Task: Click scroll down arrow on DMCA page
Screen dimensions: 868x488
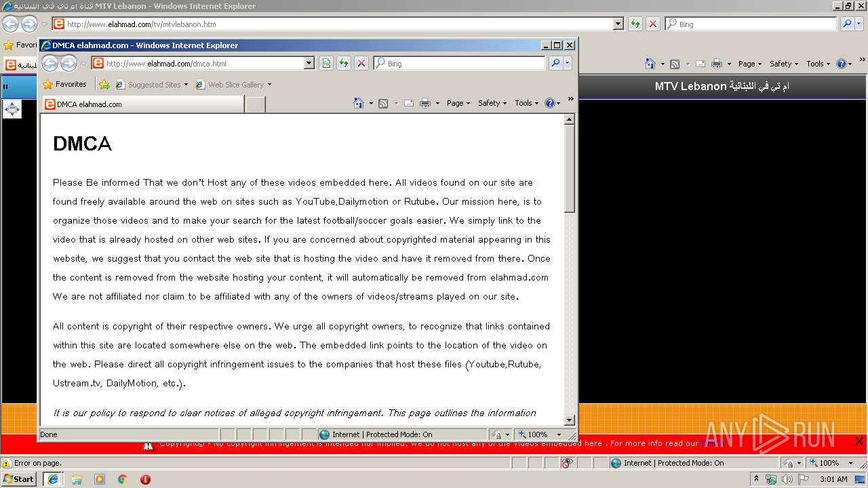Action: (x=569, y=420)
